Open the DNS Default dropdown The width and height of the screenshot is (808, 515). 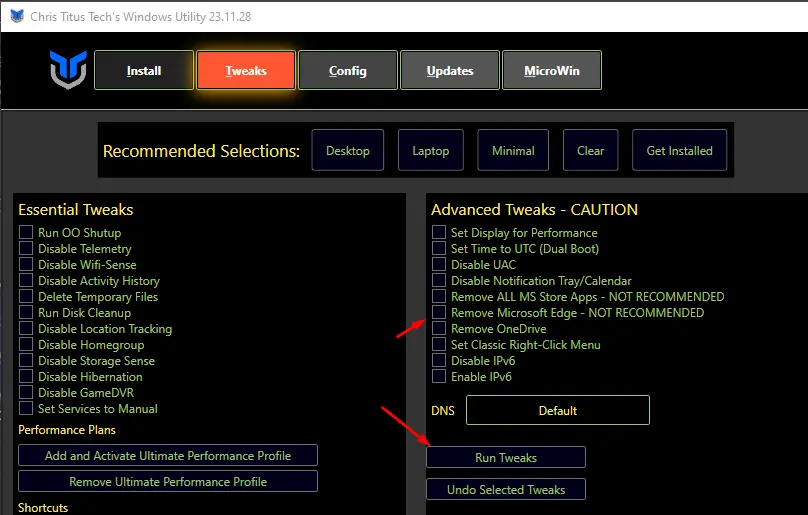coord(558,410)
